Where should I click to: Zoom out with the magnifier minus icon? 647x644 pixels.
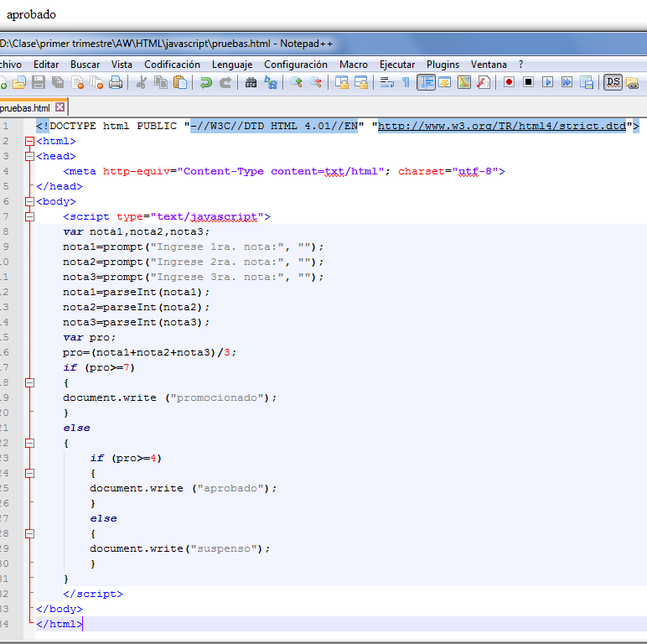click(316, 82)
